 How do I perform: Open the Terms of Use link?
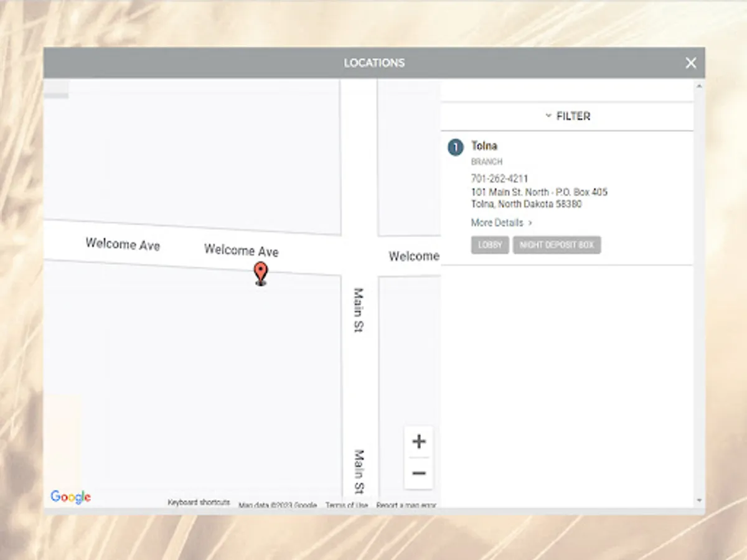(x=346, y=505)
